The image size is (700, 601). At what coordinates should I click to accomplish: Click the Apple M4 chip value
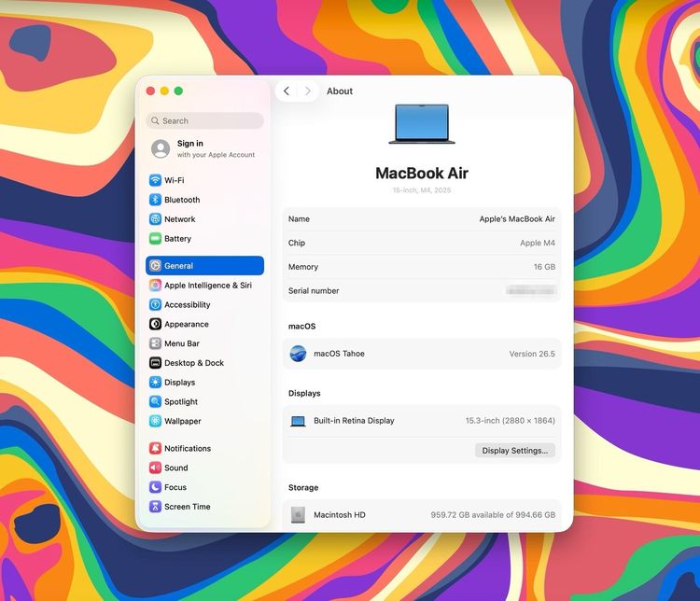[x=538, y=243]
